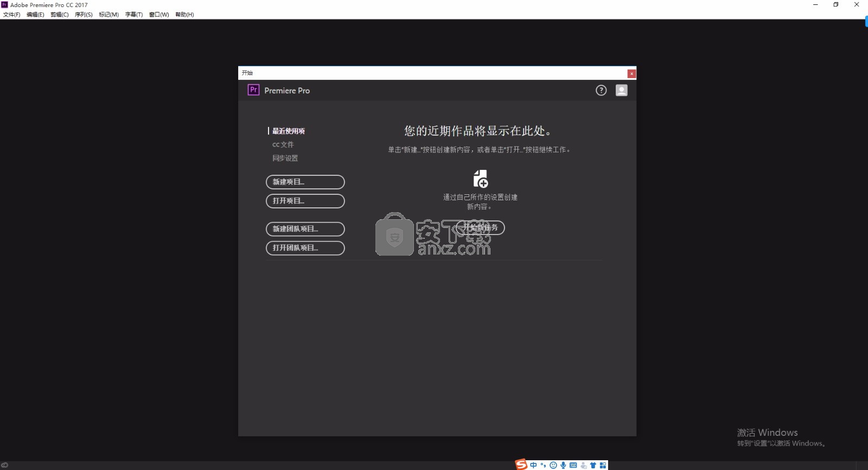
Task: Click the Sogou input method S logo
Action: tap(521, 465)
